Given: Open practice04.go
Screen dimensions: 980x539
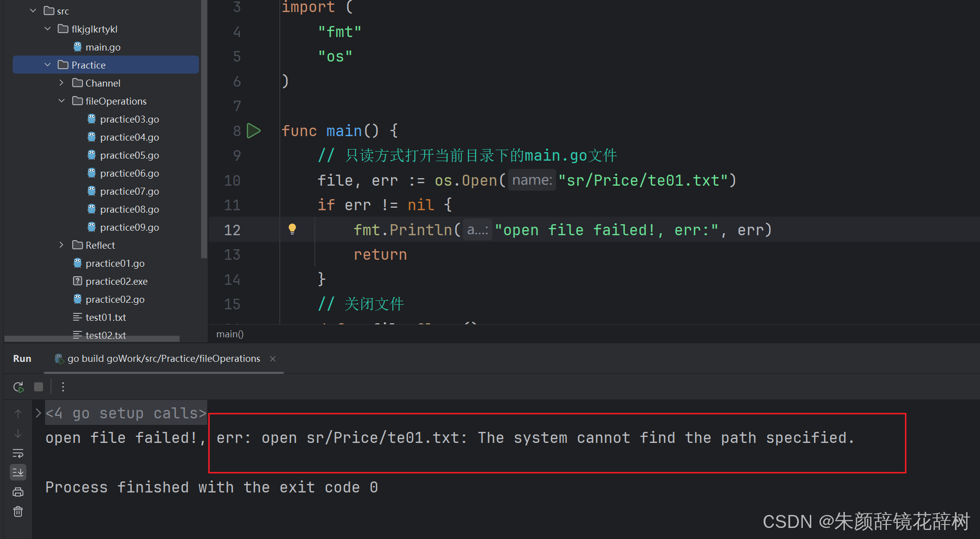Looking at the screenshot, I should 129,137.
